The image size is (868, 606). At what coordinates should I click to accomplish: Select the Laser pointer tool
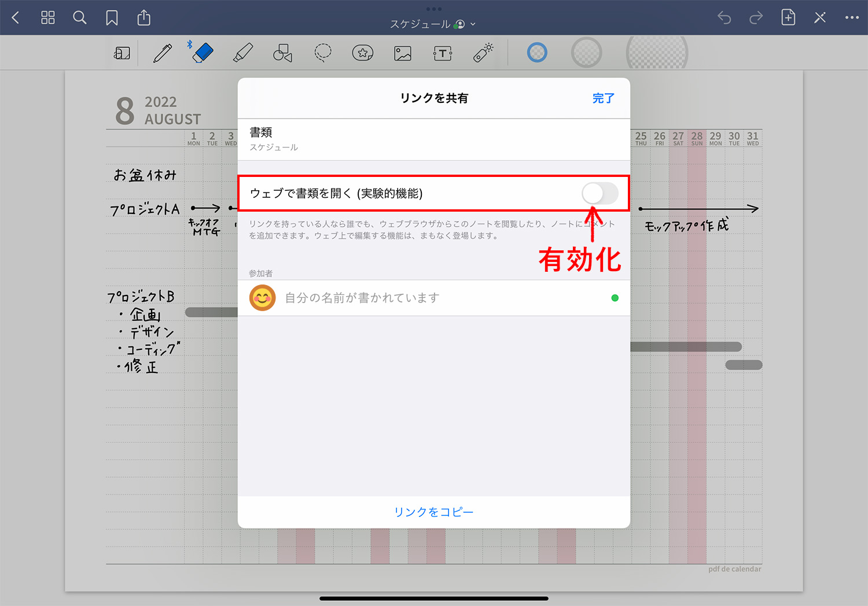point(483,52)
